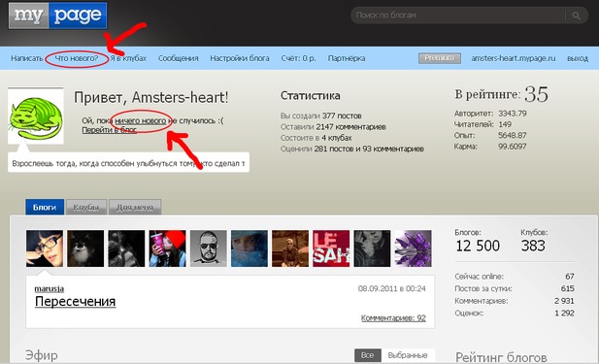Open Настройки блога in the navigation bar
Image resolution: width=599 pixels, height=364 pixels.
click(x=240, y=58)
